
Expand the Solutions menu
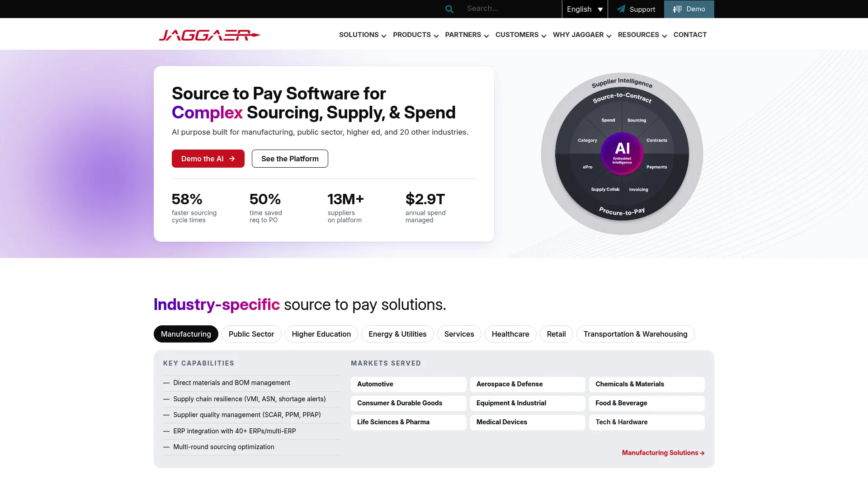coord(363,35)
